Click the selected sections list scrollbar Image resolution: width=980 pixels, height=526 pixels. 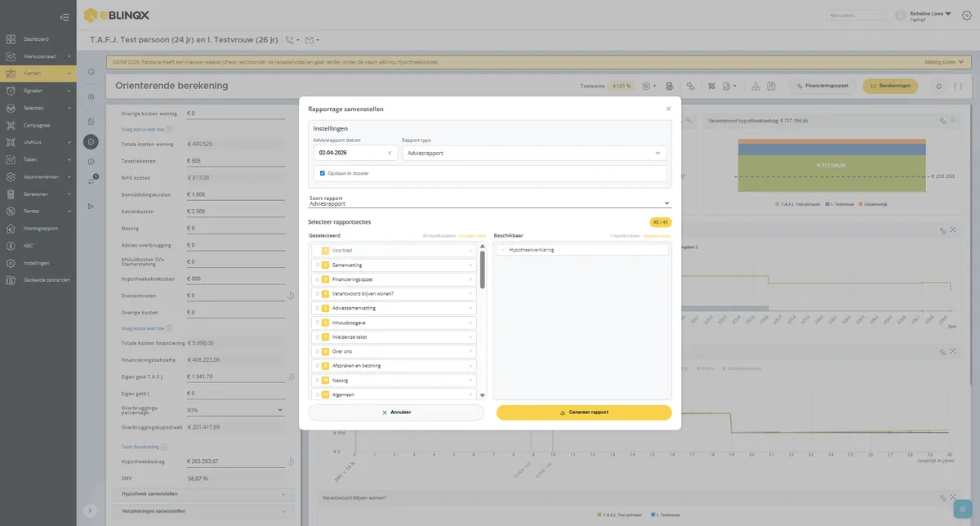[482, 270]
